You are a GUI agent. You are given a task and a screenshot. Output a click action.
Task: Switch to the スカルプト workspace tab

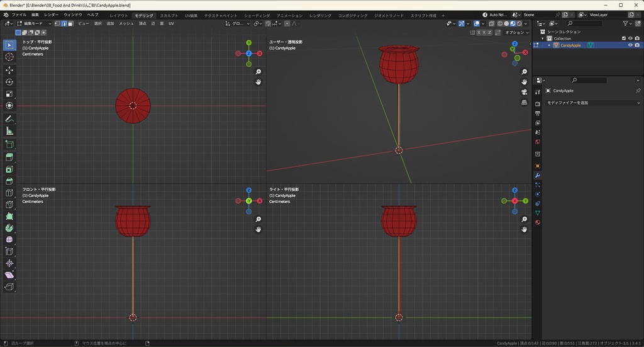click(169, 15)
